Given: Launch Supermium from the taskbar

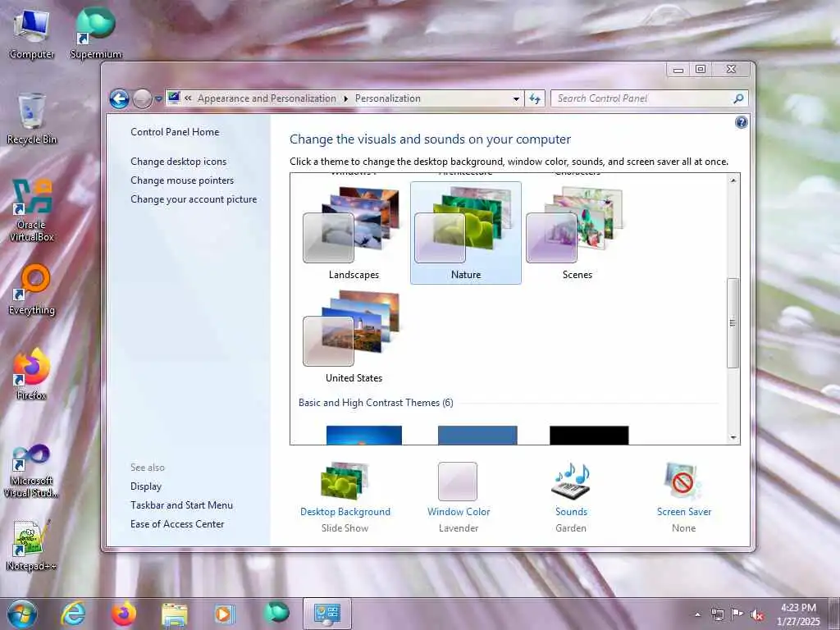Looking at the screenshot, I should (x=276, y=613).
